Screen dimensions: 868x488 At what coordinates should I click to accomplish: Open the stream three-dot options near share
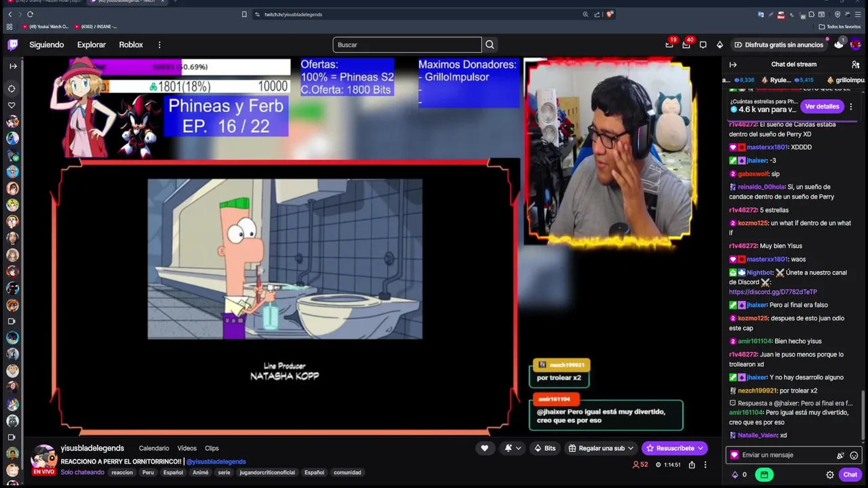(x=705, y=465)
